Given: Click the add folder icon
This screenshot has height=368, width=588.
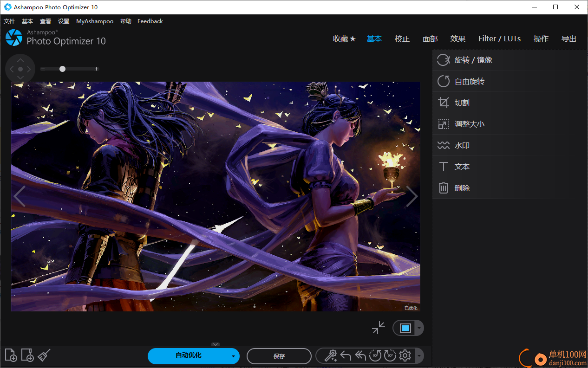Looking at the screenshot, I should [27, 355].
